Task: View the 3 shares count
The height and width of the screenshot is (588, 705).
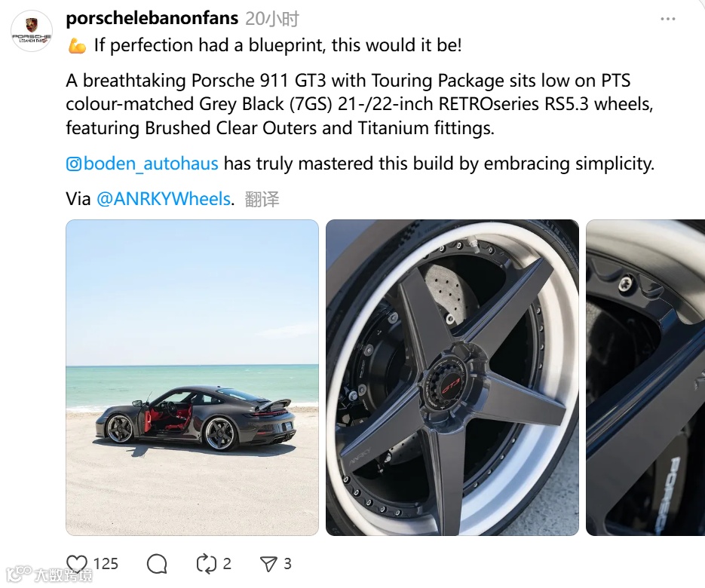Action: pos(288,564)
